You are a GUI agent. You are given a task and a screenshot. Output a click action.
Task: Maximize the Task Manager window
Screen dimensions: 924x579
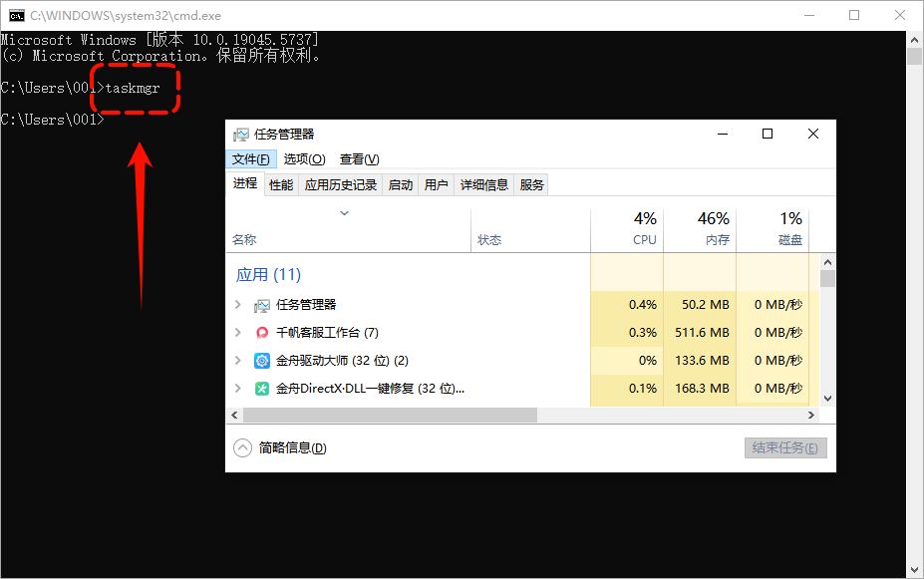point(768,134)
